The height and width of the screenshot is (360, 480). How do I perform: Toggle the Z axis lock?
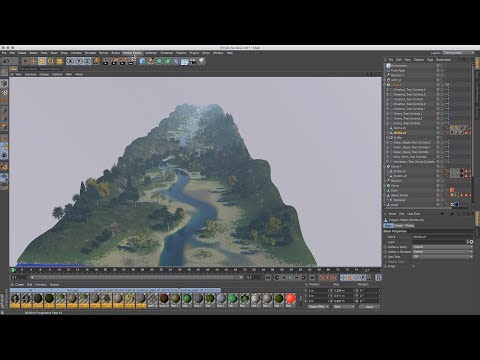[x=87, y=61]
